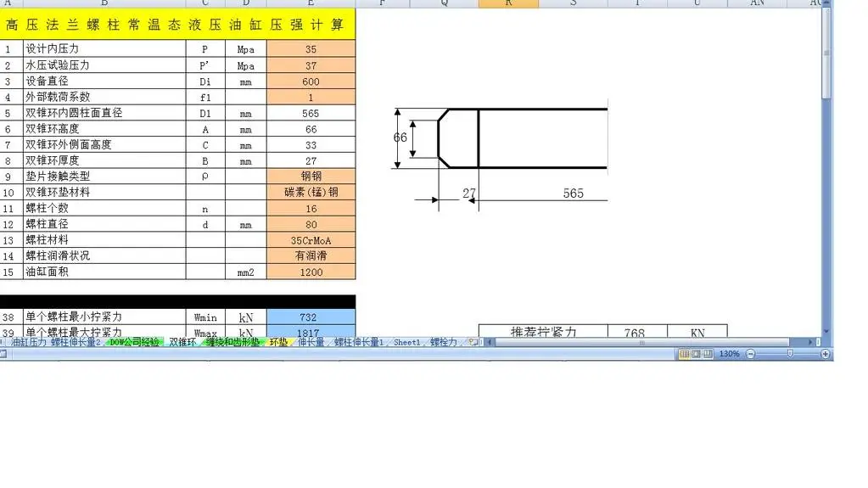Click the 单个螺柱最小拧紧力 label
Viewport: 868px width, 488px height.
[x=74, y=317]
